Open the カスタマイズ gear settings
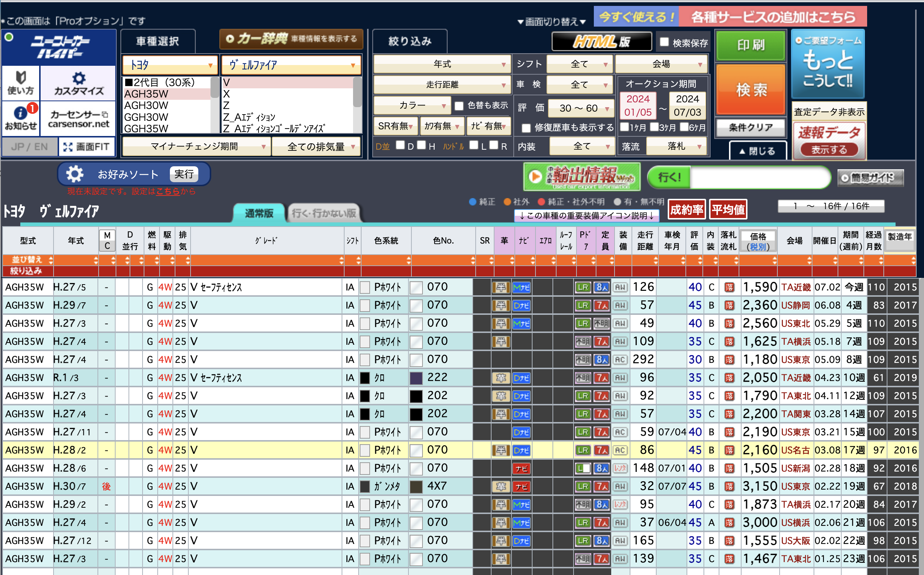This screenshot has height=575, width=924. tap(78, 82)
